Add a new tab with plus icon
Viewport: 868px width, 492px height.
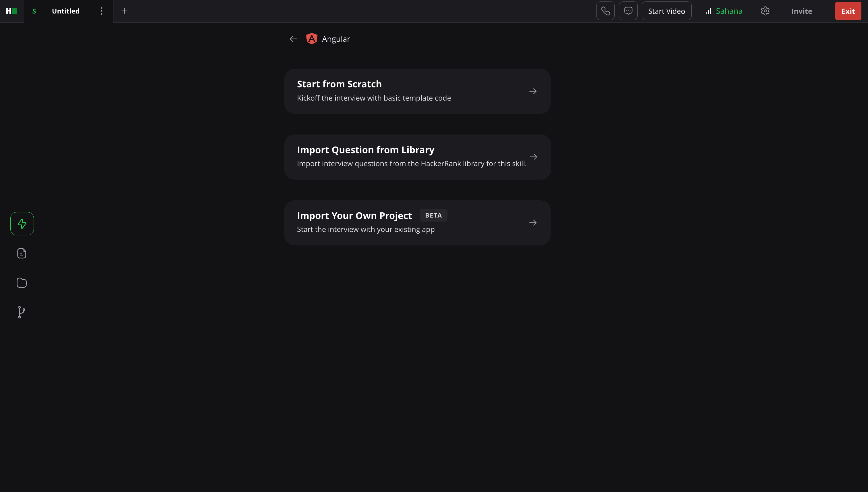[125, 11]
